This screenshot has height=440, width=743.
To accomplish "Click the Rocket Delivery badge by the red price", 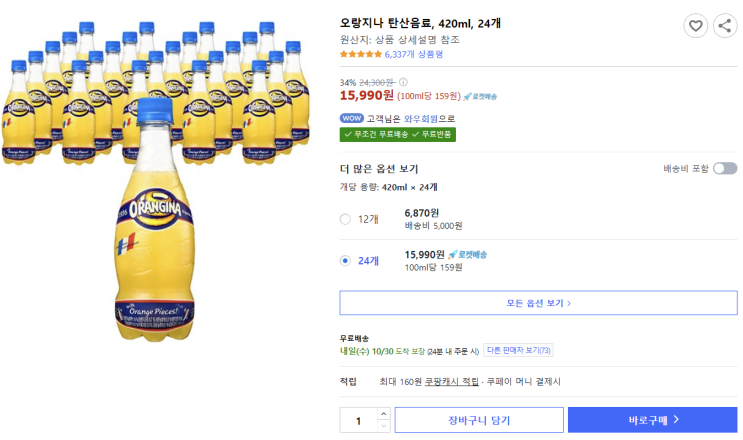I will pyautogui.click(x=480, y=96).
